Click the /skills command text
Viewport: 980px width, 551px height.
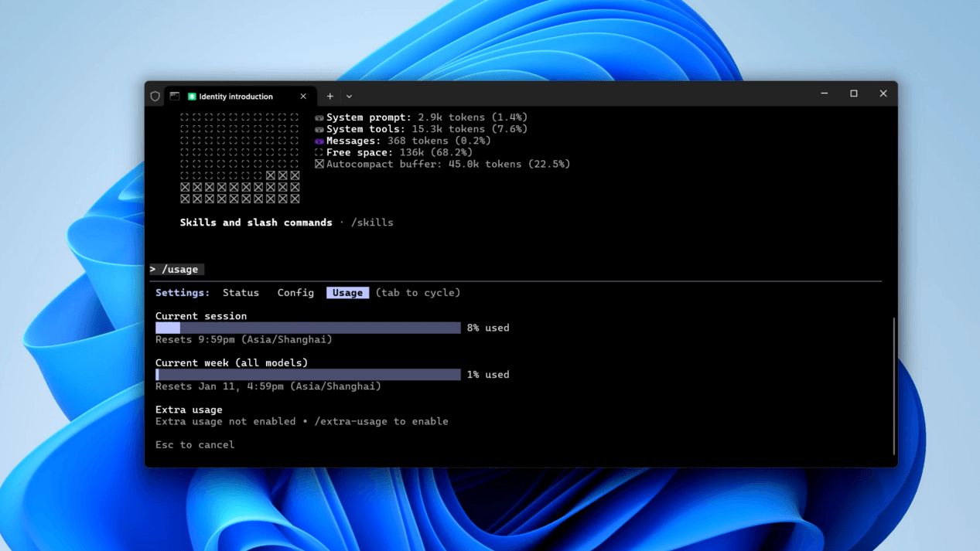[372, 223]
